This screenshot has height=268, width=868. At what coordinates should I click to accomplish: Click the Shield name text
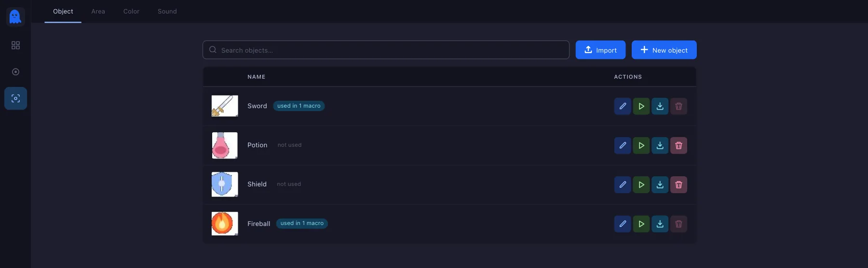(x=257, y=184)
